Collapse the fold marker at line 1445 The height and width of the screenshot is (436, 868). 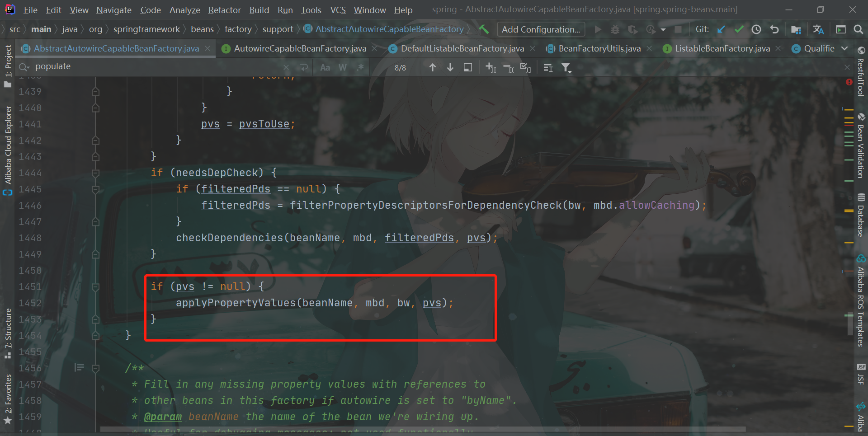coord(95,189)
